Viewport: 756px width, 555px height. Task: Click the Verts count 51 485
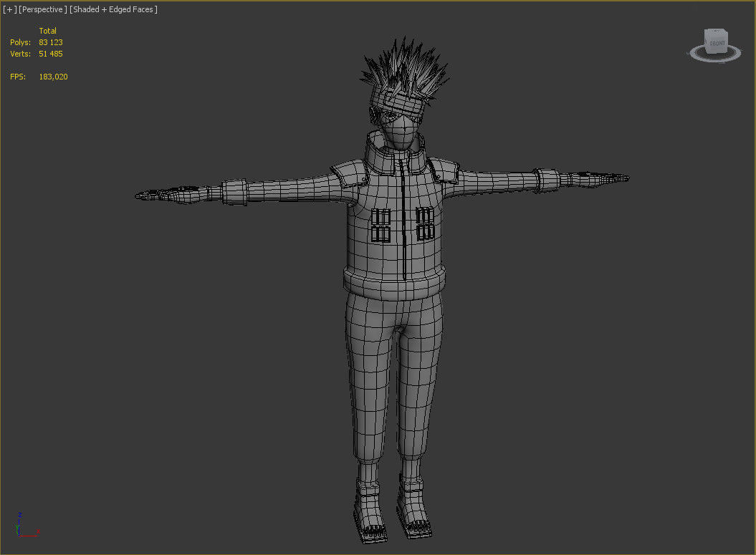click(51, 54)
